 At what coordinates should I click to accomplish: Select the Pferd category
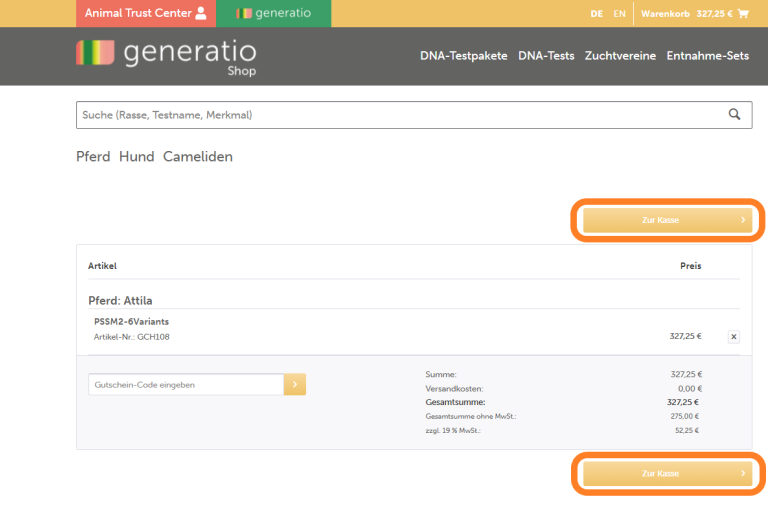coord(93,157)
